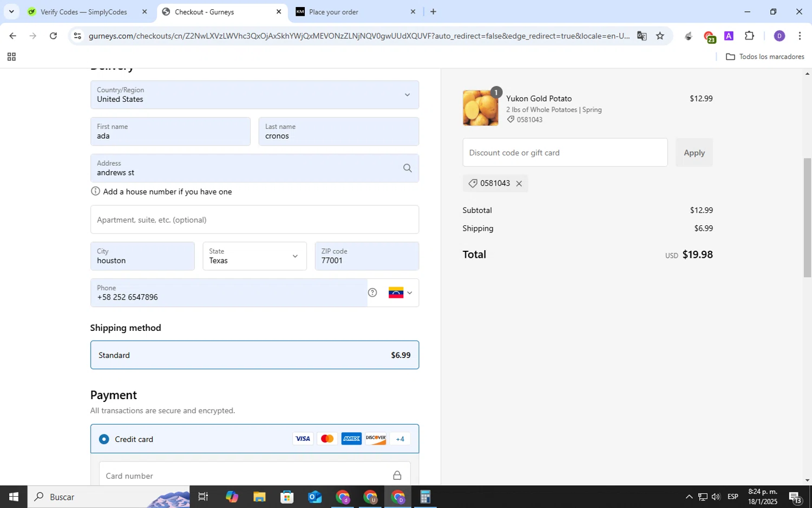Click the Apply discount button

click(694, 153)
